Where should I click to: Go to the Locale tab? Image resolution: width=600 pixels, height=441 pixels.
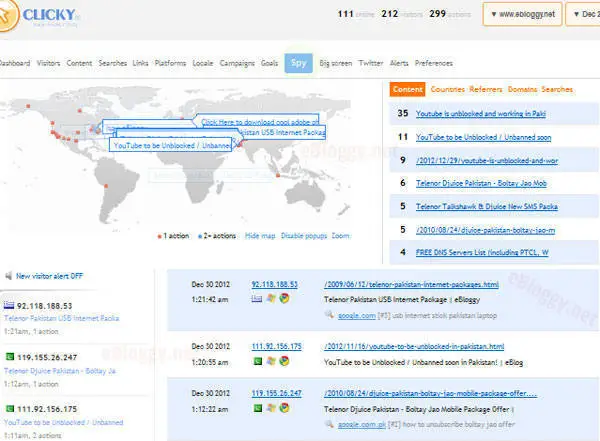click(x=203, y=63)
